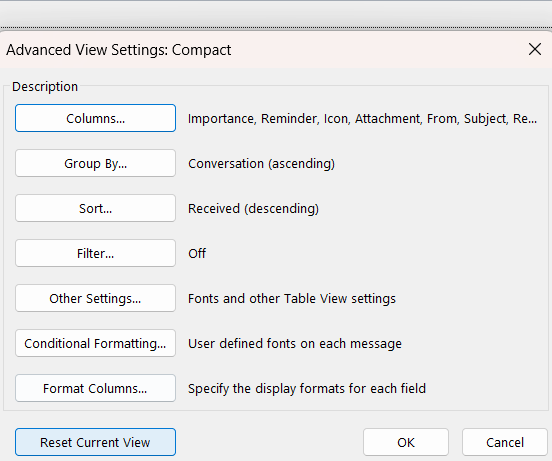Open the Columns... settings

coord(95,118)
